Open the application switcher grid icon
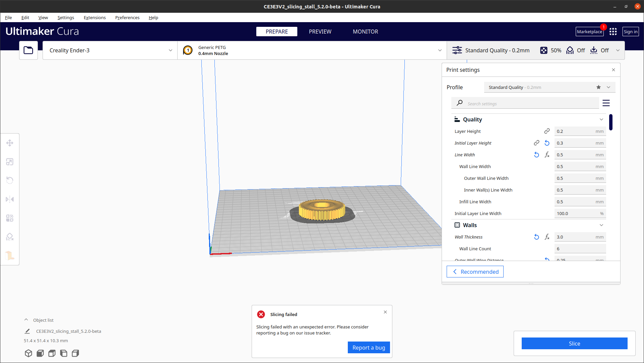 (613, 32)
